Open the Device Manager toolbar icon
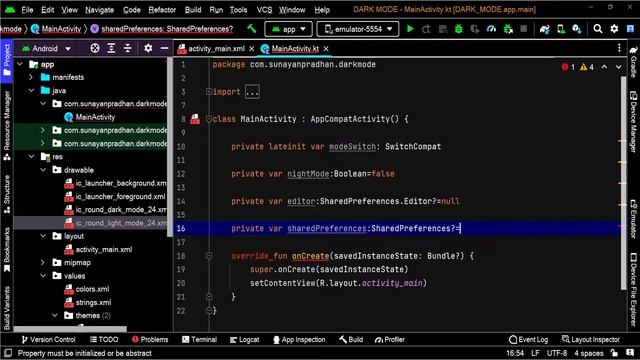This screenshot has height=360, width=640. coord(561,29)
